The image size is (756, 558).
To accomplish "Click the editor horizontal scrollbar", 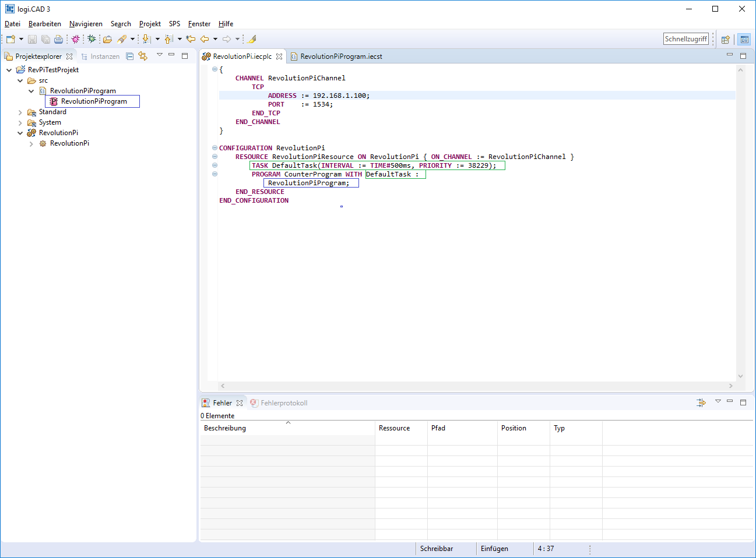I will (x=476, y=386).
